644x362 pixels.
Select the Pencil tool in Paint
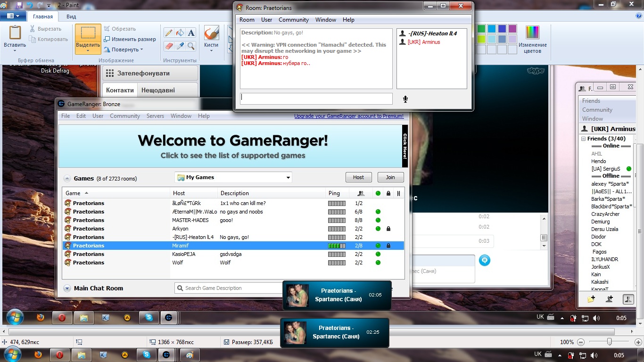click(169, 33)
